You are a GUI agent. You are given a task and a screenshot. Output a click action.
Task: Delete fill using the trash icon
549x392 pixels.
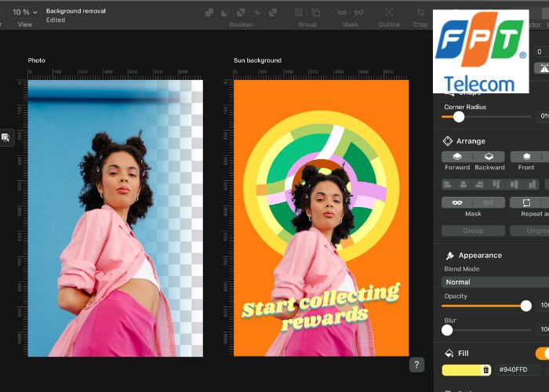coord(486,370)
